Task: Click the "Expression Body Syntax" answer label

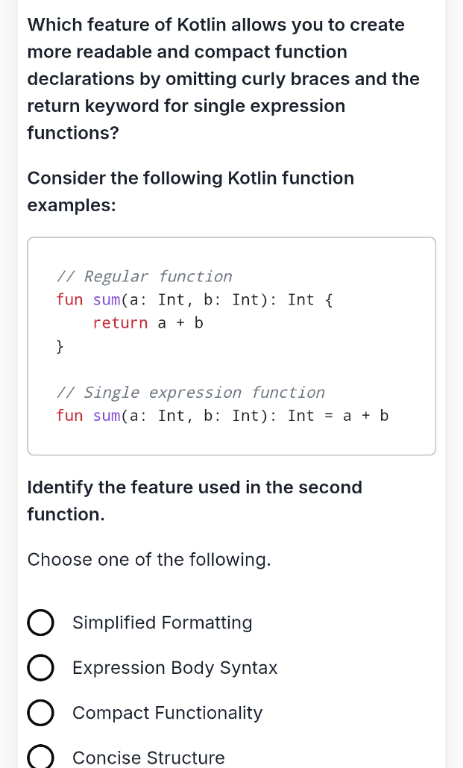Action: pos(175,668)
